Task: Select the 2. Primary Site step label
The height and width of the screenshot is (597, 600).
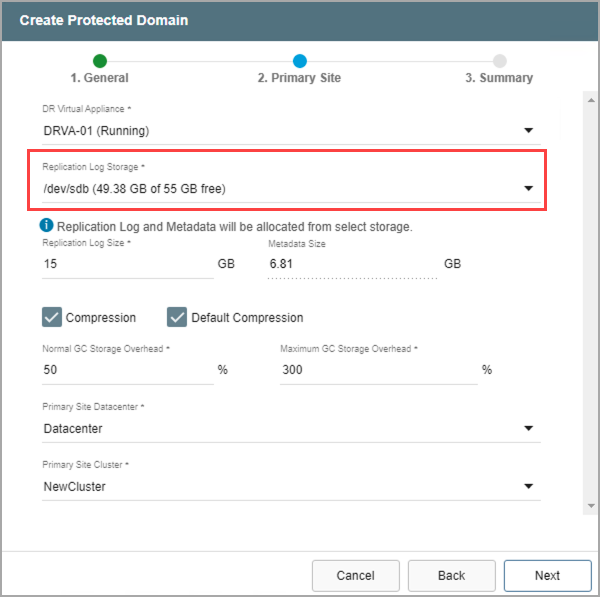Action: tap(298, 78)
